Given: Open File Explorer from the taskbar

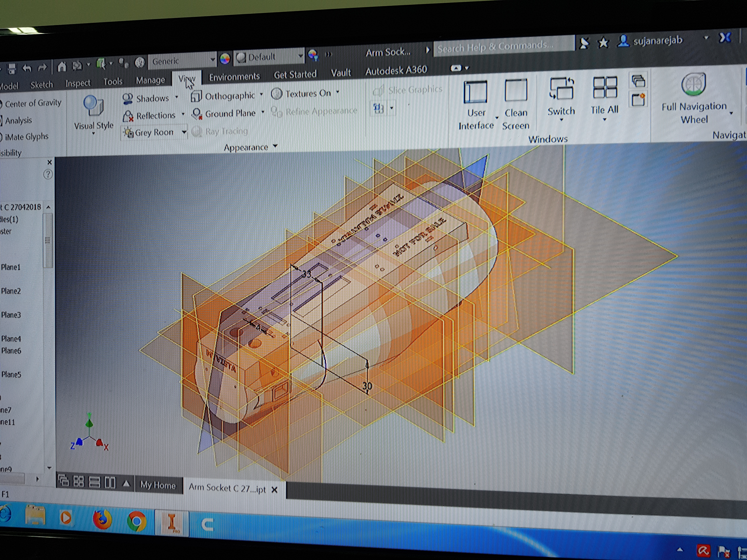Looking at the screenshot, I should [x=35, y=515].
